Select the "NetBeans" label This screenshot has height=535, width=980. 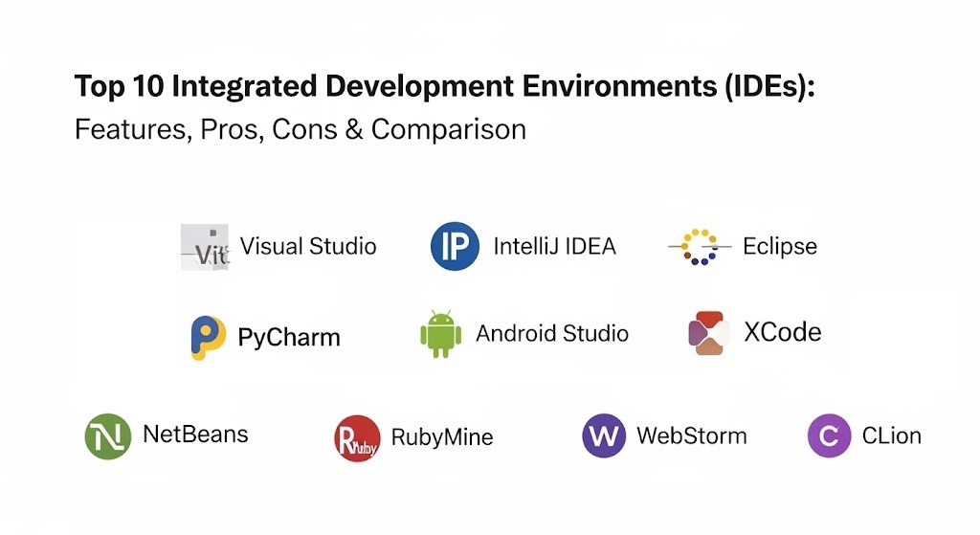[x=195, y=434]
